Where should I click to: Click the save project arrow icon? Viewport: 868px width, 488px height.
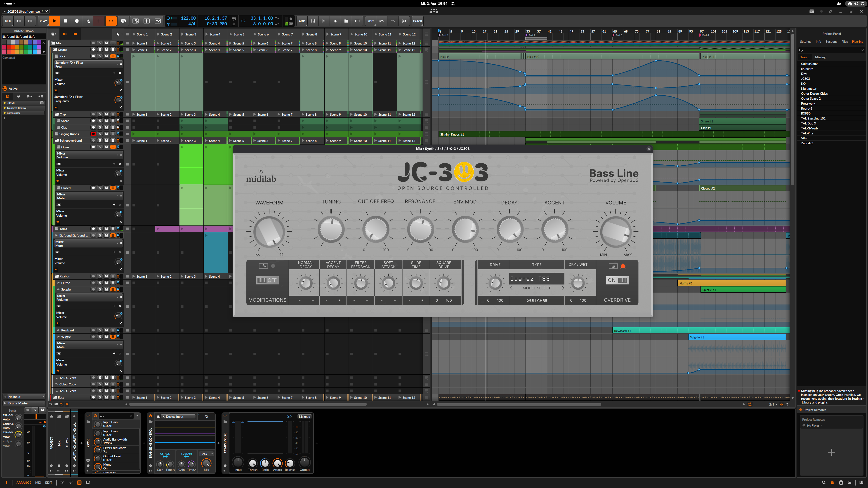[x=19, y=21]
